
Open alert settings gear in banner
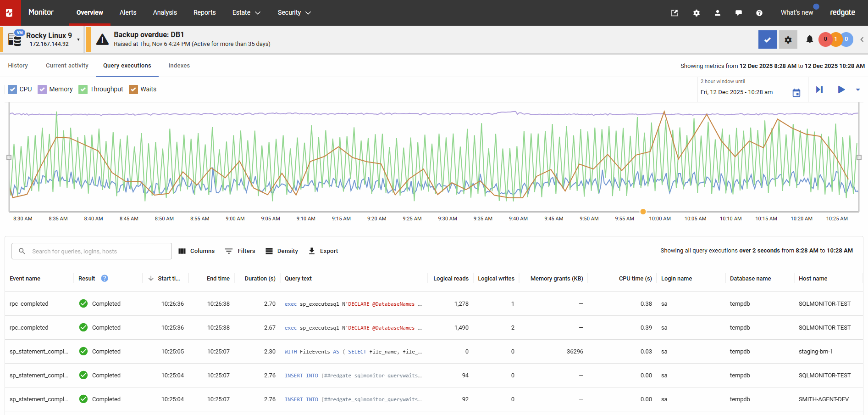pyautogui.click(x=788, y=40)
